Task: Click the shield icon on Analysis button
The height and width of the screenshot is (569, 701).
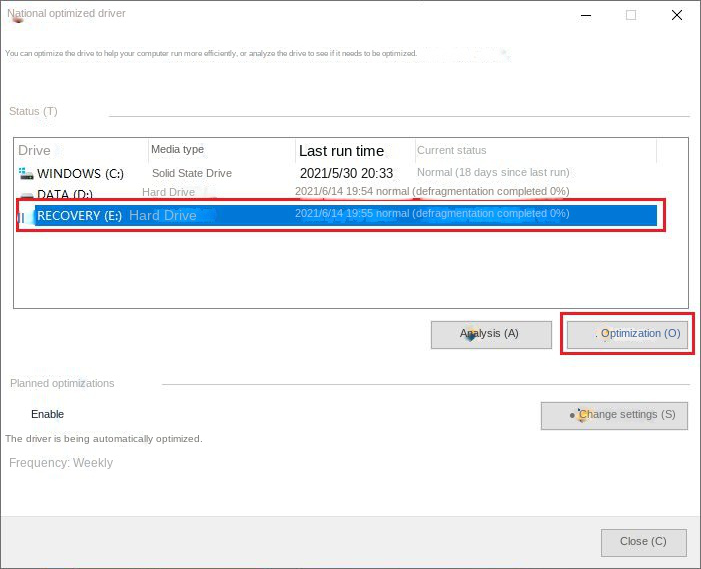Action: (469, 334)
